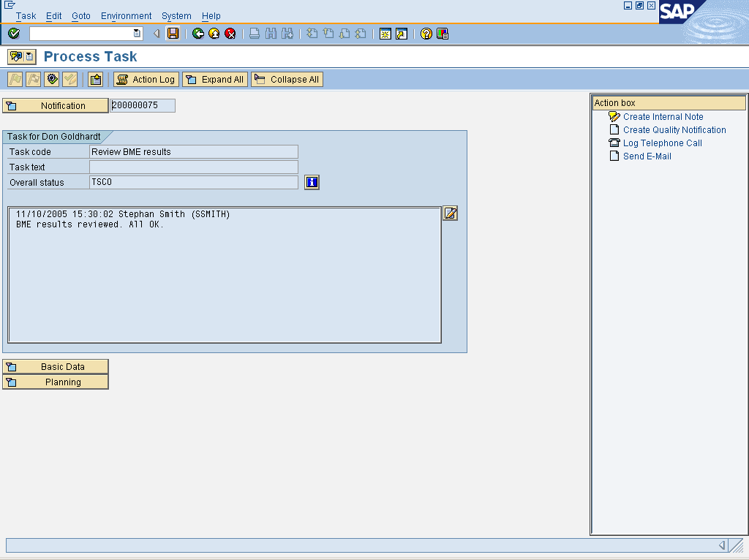Click the Last Page icon
The width and height of the screenshot is (749, 560).
point(361,34)
